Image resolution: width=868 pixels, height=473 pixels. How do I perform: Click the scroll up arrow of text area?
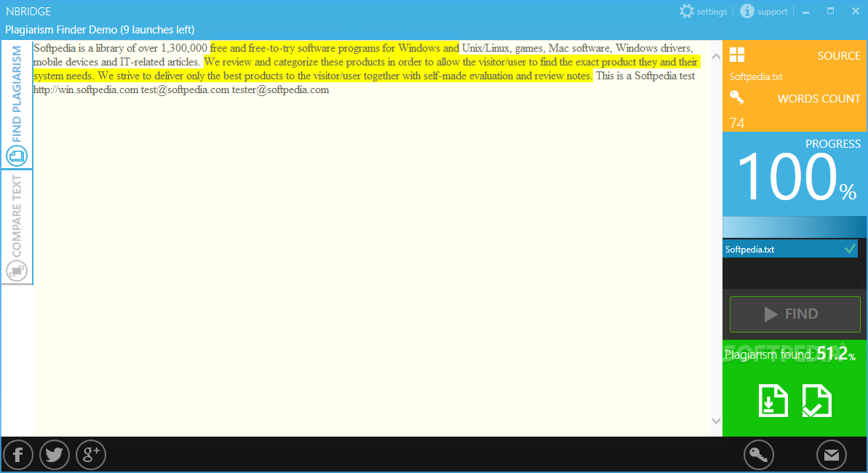[716, 56]
